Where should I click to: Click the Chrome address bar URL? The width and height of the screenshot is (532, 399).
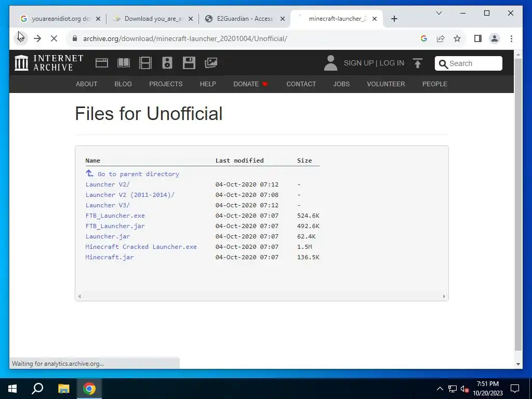(x=185, y=38)
